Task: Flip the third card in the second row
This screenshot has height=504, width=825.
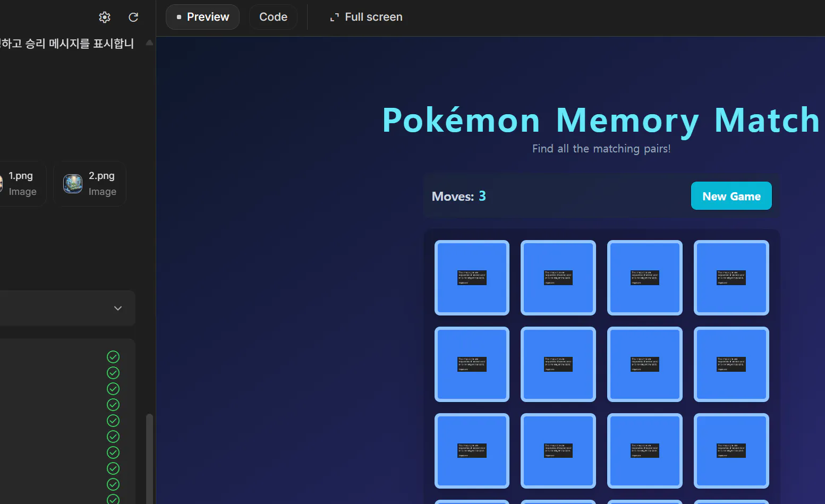Action: click(x=645, y=364)
